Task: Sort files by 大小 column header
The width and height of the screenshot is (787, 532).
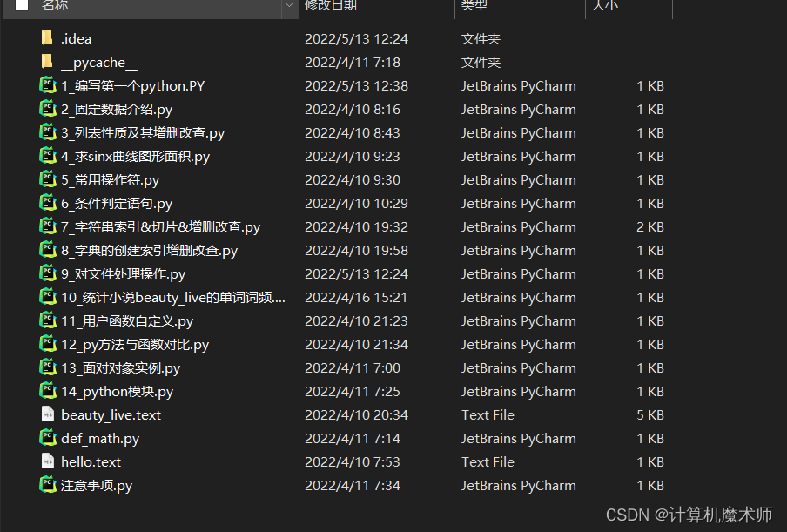Action: click(604, 5)
